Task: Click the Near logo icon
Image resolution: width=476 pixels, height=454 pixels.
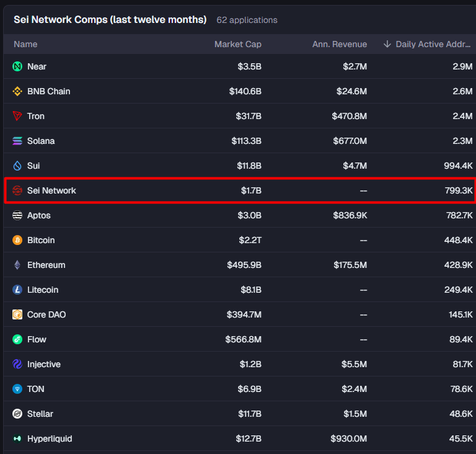Action: tap(17, 66)
